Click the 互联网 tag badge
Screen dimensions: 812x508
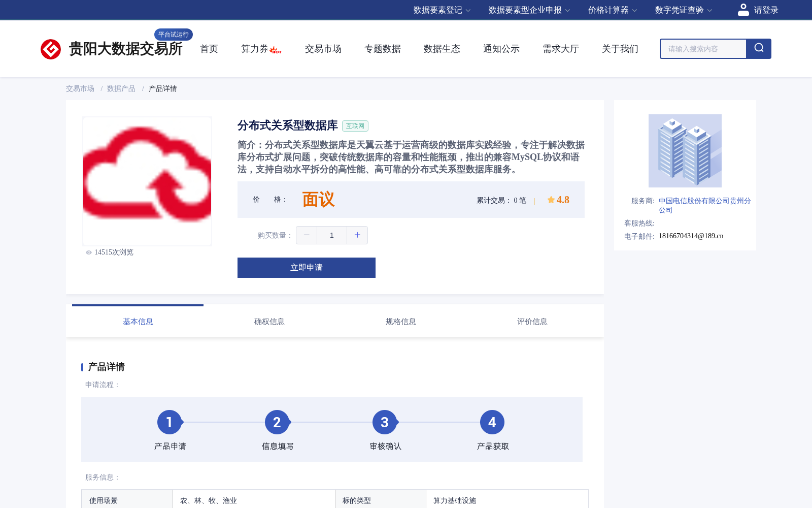click(x=355, y=126)
